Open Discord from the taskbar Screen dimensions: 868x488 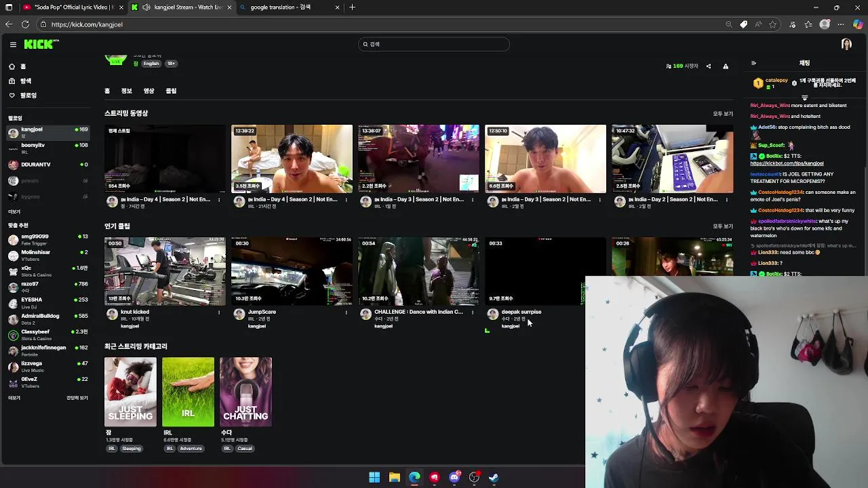pyautogui.click(x=454, y=477)
